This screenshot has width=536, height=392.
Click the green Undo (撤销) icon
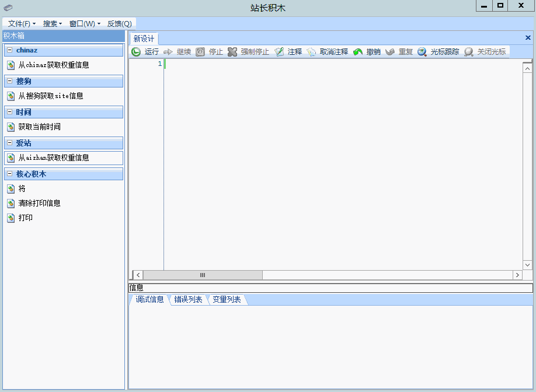358,52
